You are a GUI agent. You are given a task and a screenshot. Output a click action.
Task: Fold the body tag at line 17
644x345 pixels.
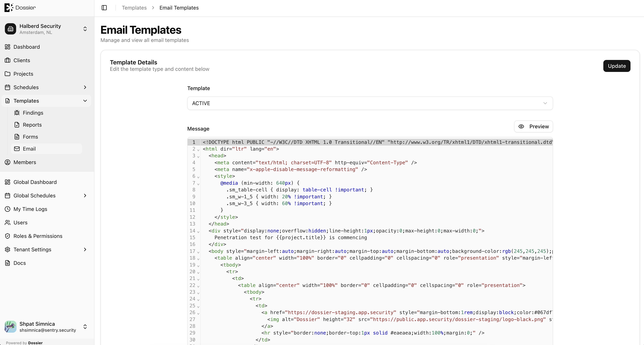pos(198,252)
